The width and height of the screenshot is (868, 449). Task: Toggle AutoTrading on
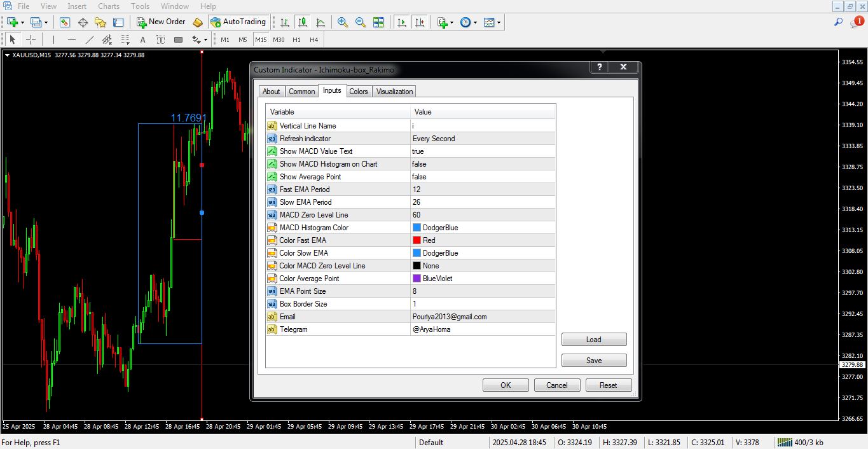coord(238,22)
